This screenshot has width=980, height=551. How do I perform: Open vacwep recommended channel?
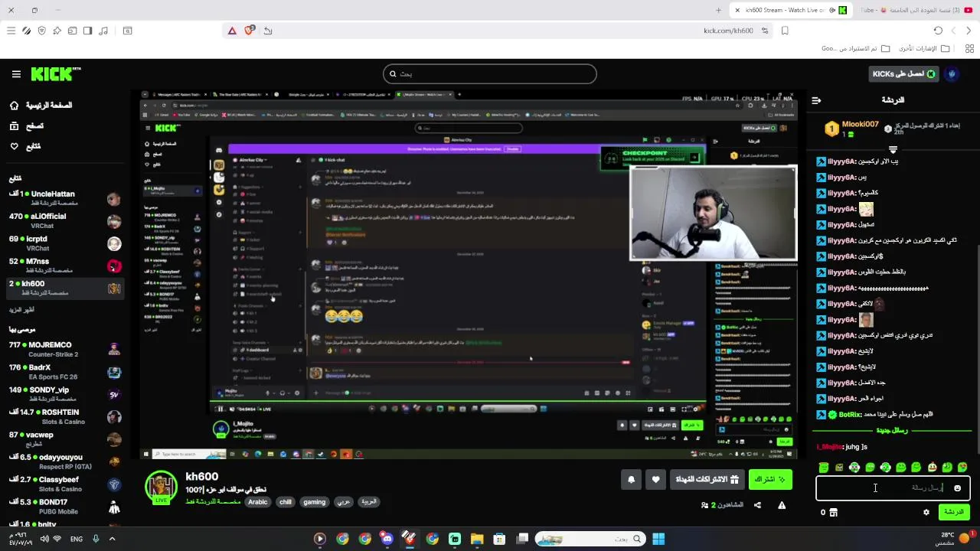point(65,439)
